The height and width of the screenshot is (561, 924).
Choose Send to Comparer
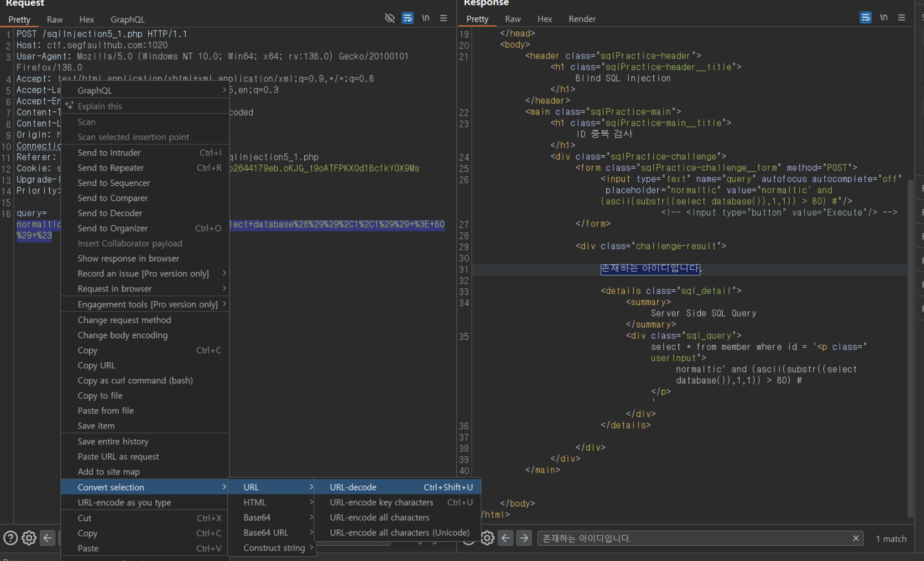click(145, 198)
